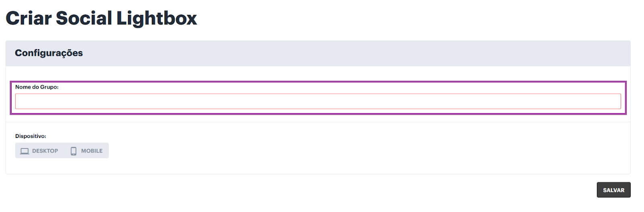Click the empty white space beside the device options
This screenshot has height=212, width=644.
362,151
